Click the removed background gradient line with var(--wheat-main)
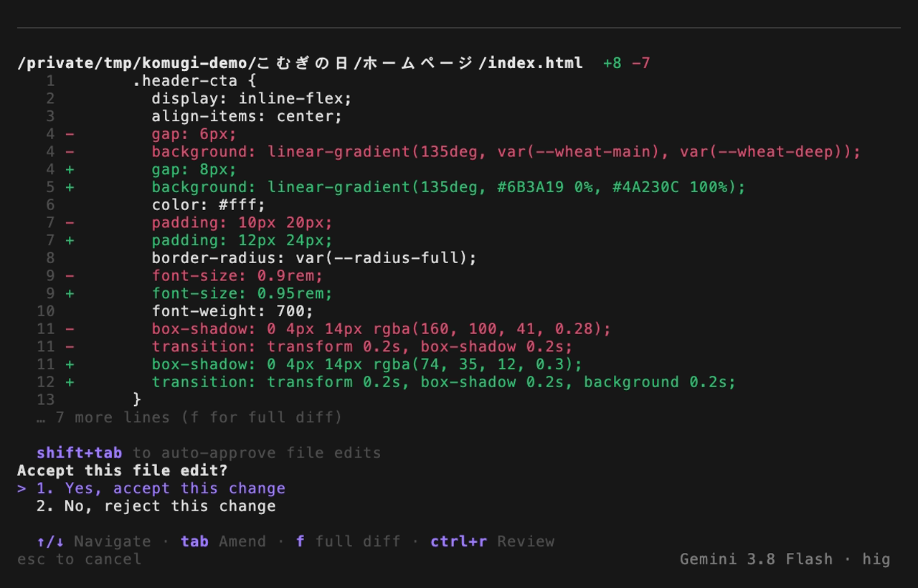918x588 pixels. [x=506, y=151]
